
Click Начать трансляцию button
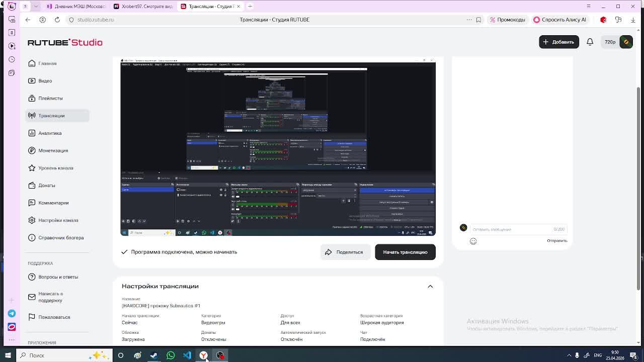(405, 252)
